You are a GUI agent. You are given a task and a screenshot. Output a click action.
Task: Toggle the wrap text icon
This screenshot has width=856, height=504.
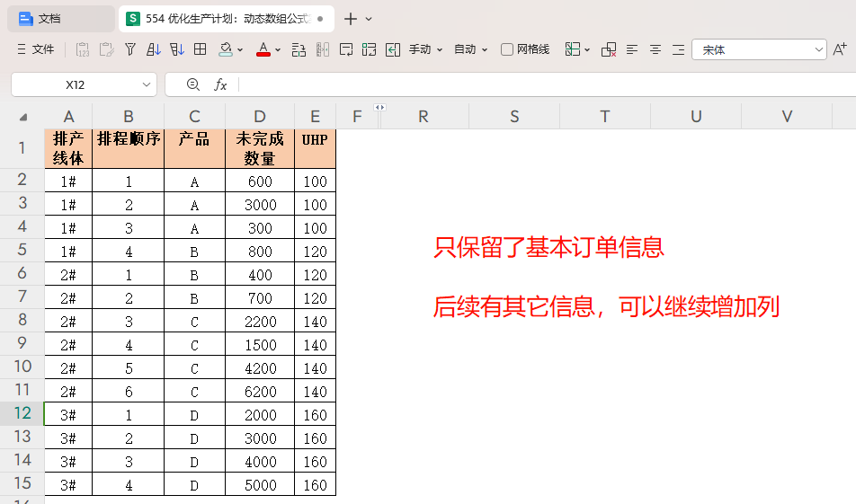tap(346, 49)
